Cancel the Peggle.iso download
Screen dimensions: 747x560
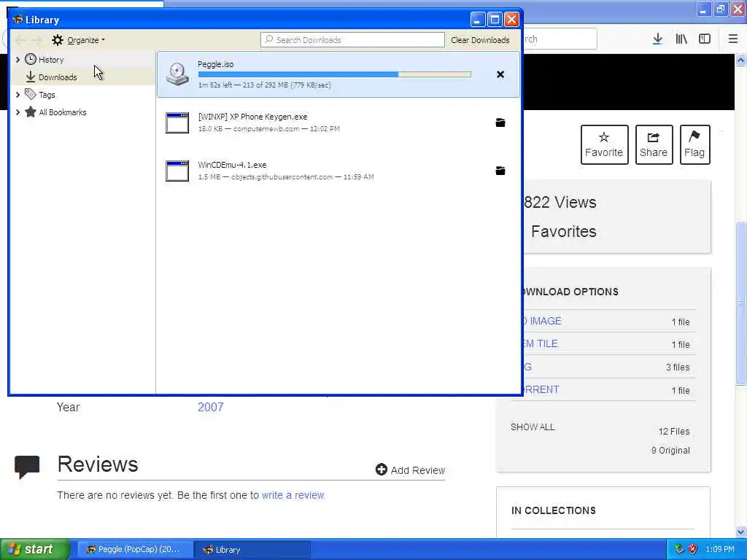tap(500, 74)
